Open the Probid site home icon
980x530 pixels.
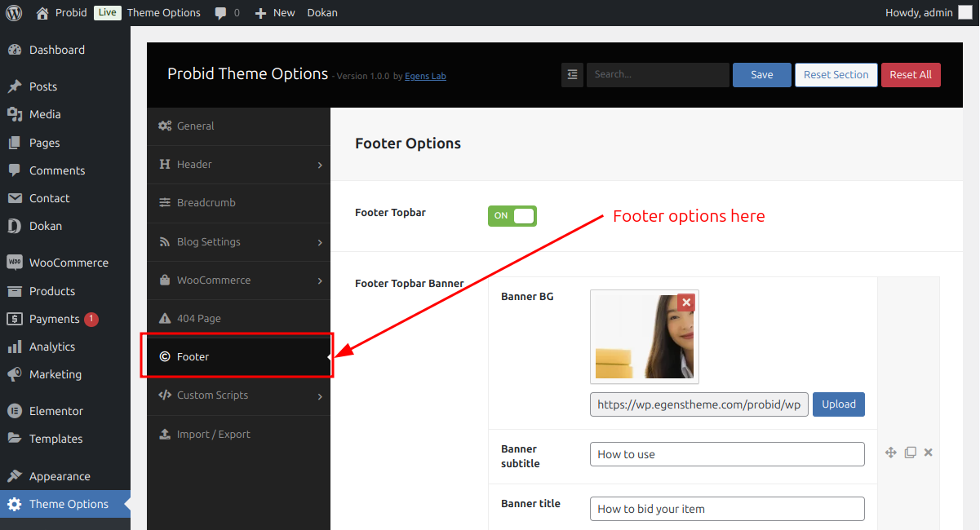point(42,12)
